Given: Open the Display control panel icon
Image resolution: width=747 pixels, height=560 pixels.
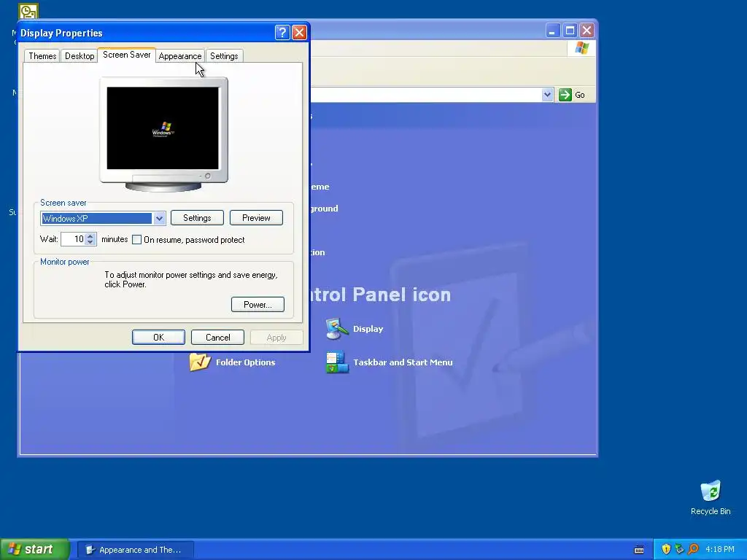Looking at the screenshot, I should pos(355,329).
